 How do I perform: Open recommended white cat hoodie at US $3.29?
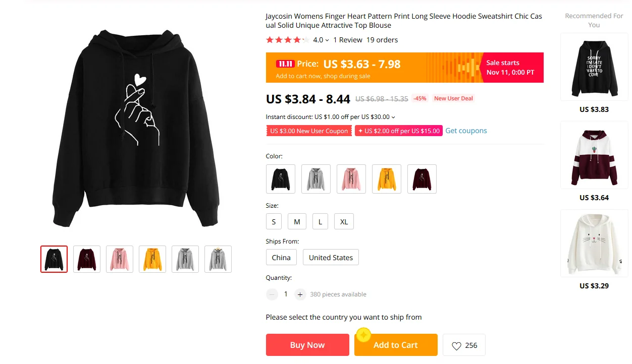594,243
